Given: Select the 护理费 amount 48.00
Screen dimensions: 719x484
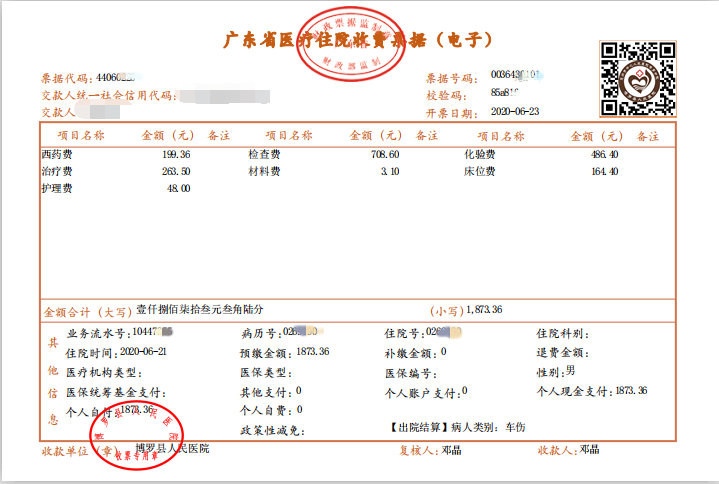Looking at the screenshot, I should coord(178,188).
